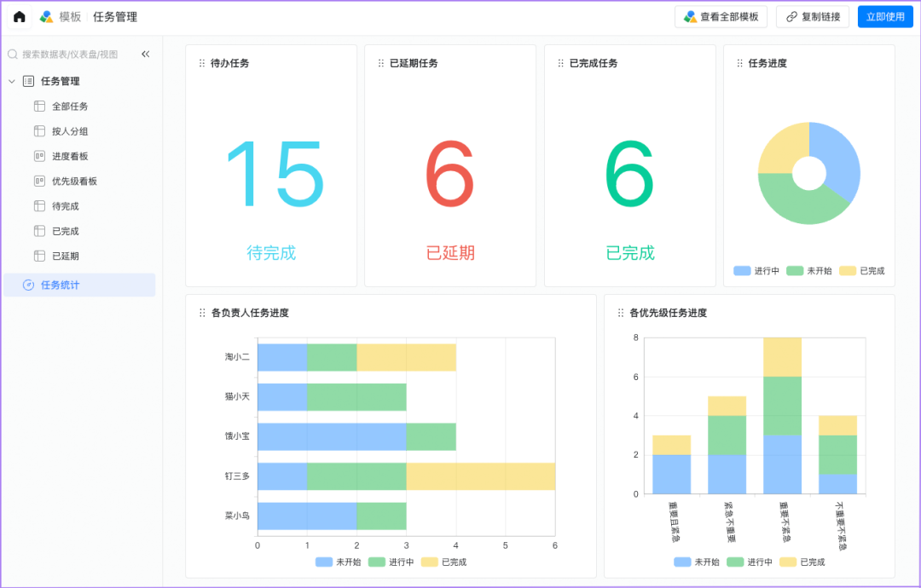The image size is (921, 588).
Task: Click the search magnifier icon in sidebar
Action: coord(13,54)
